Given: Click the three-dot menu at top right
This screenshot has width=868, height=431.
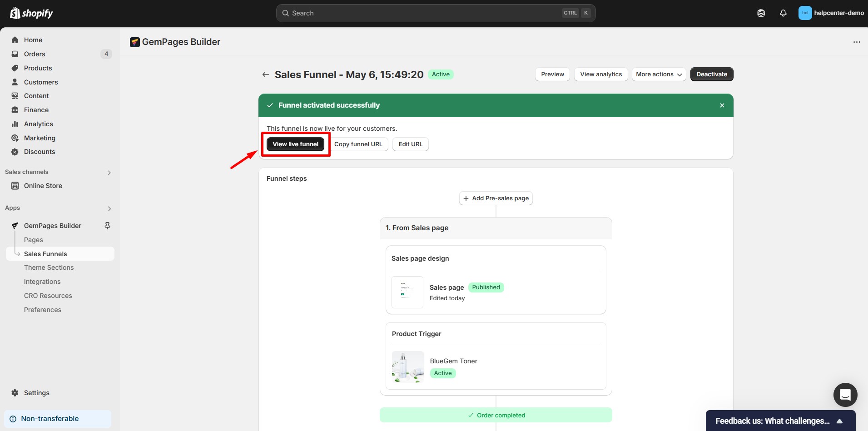Looking at the screenshot, I should tap(857, 42).
